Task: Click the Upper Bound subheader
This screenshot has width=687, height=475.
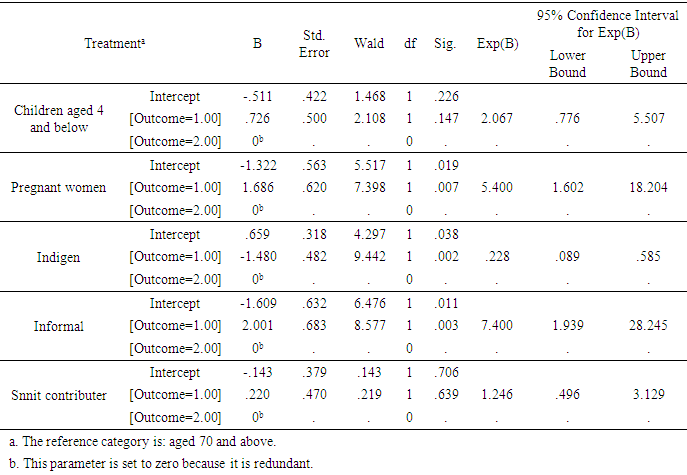Action: click(648, 64)
